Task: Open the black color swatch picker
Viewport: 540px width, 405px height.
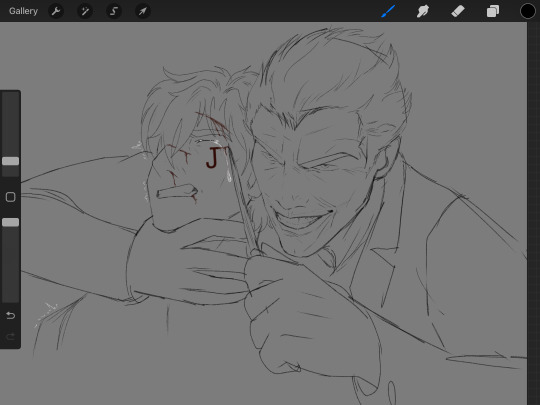Action: [528, 11]
